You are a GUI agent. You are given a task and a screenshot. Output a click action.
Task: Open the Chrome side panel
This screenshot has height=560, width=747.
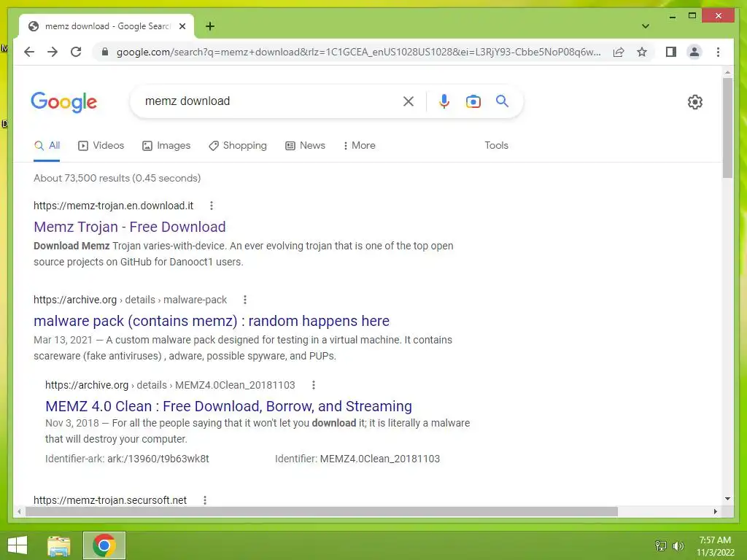click(671, 52)
